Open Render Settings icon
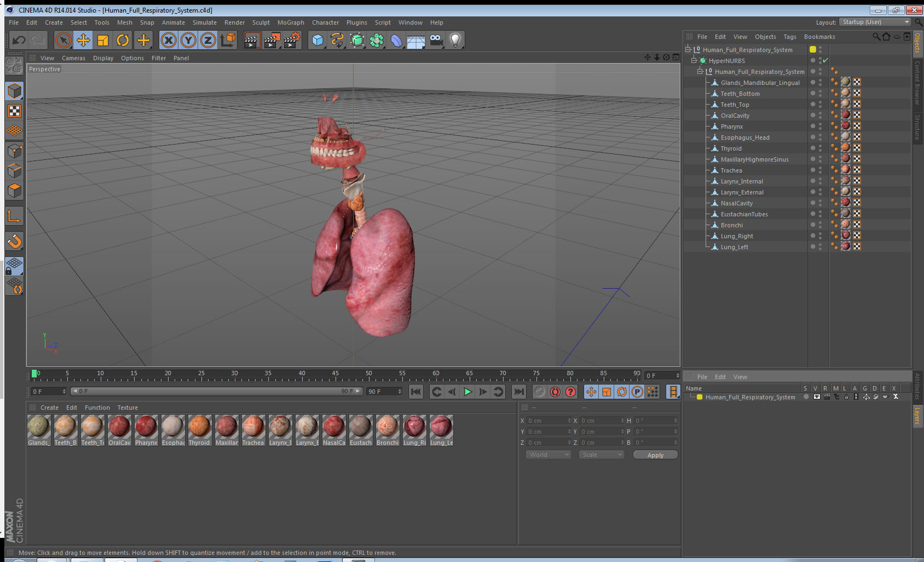 tap(292, 40)
